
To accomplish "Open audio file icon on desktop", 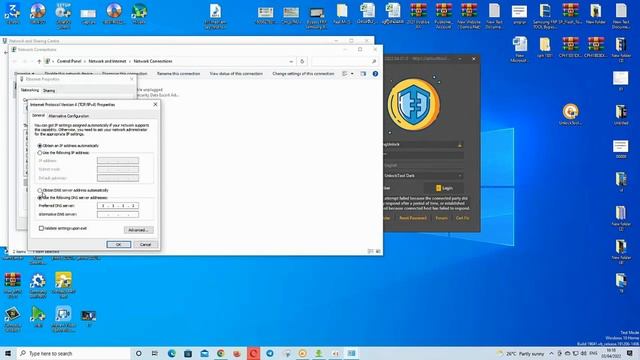I will point(215,16).
